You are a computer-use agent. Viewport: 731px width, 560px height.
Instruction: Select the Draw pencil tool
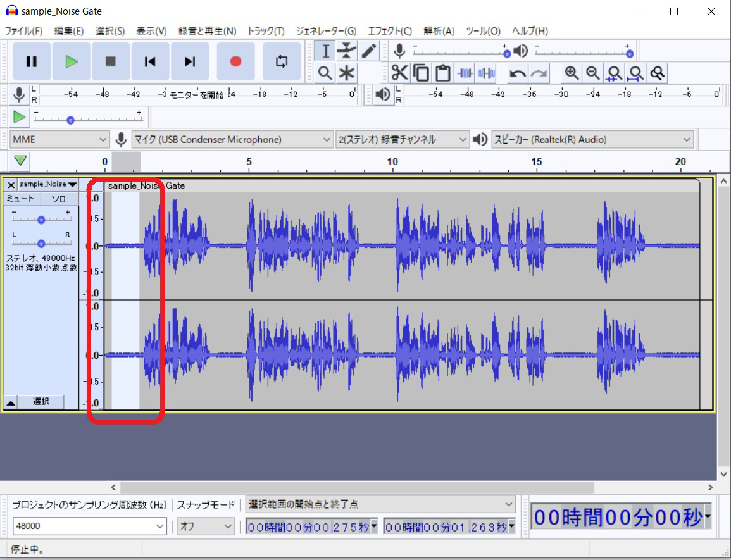[x=368, y=51]
